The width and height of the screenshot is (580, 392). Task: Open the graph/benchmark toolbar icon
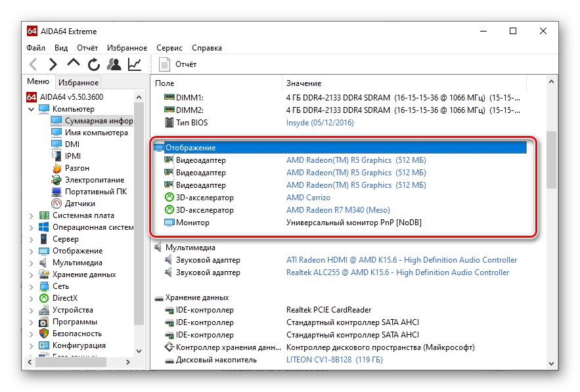pos(134,64)
